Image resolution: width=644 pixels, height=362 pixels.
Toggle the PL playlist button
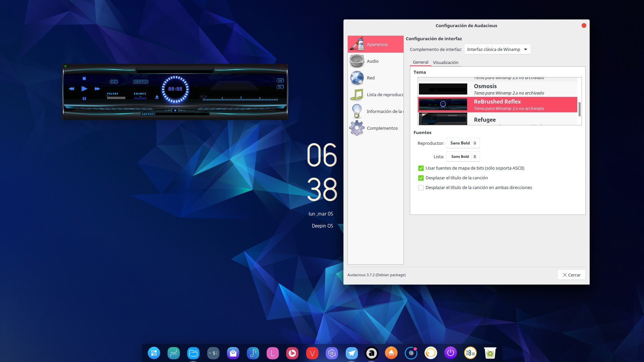[x=280, y=87]
